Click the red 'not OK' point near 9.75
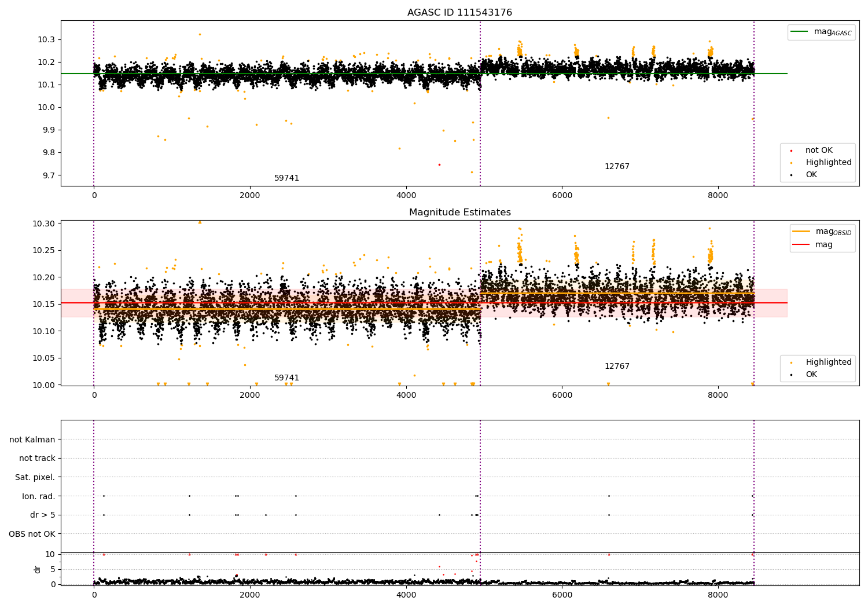Screen dimensions: 868x608 coord(439,164)
